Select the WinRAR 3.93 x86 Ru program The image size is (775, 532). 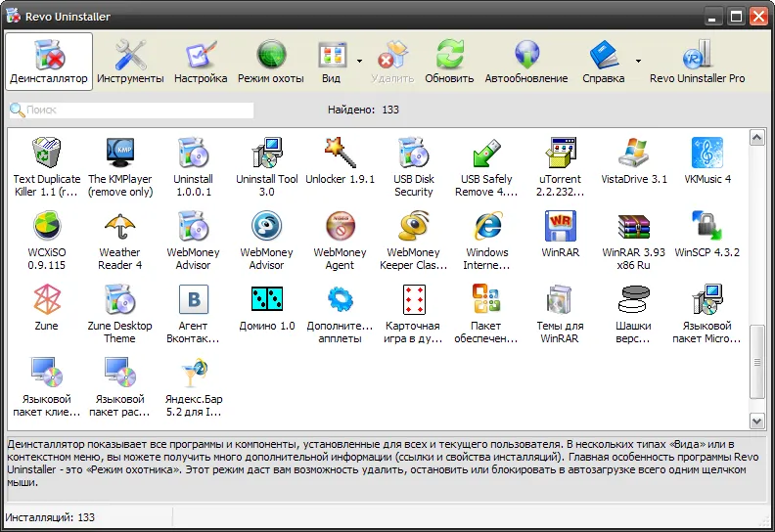click(634, 241)
